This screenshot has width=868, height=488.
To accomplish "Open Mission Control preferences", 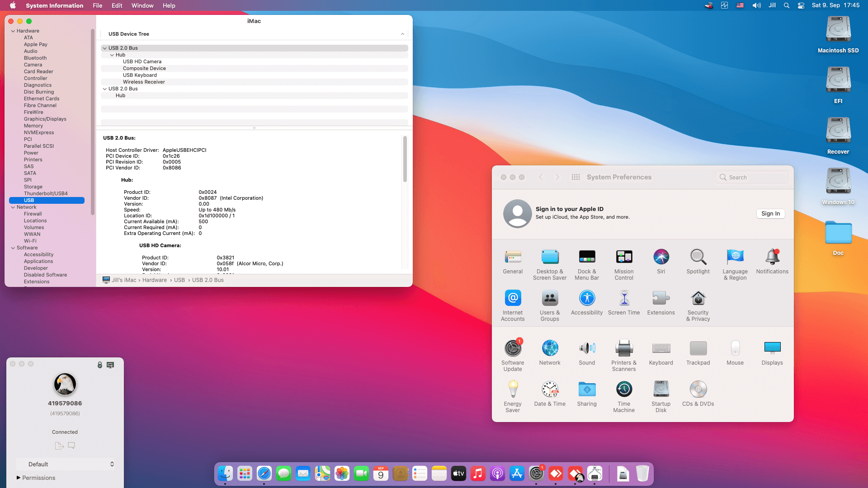I will pos(624,265).
